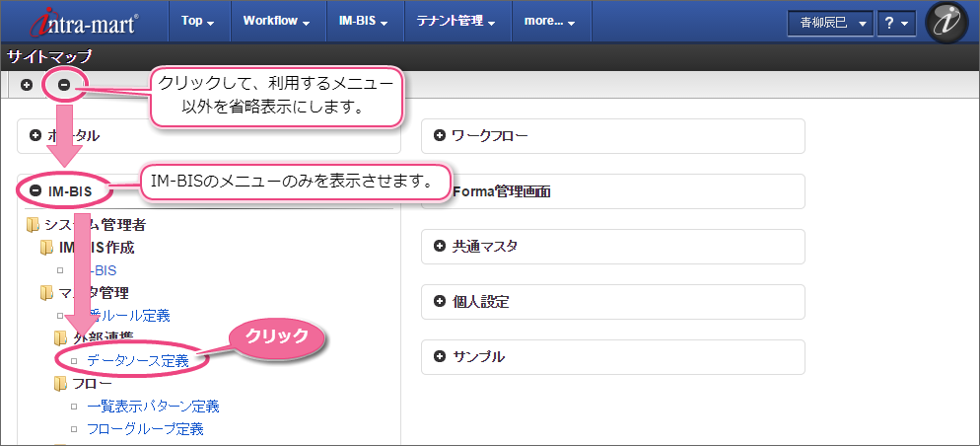Image resolution: width=980 pixels, height=446 pixels.
Task: Click the サイトマップ page title
Action: [x=49, y=57]
